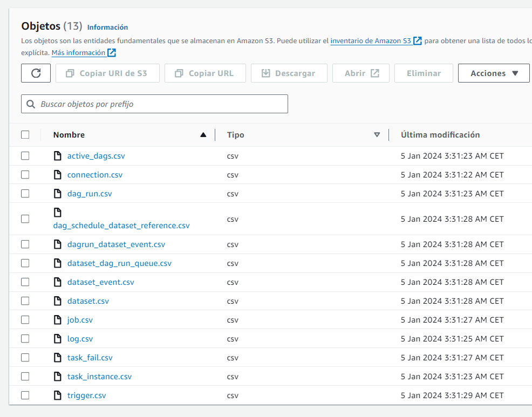532x417 pixels.
Task: Click the file icon beside active_dags.csv
Action: point(58,156)
